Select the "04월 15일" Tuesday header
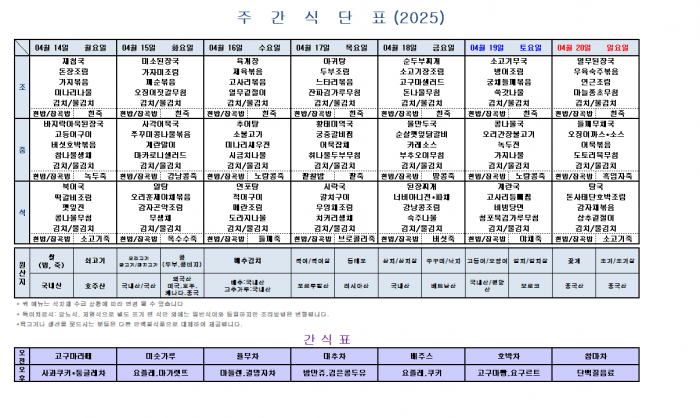The height and width of the screenshot is (418, 700). 160,47
